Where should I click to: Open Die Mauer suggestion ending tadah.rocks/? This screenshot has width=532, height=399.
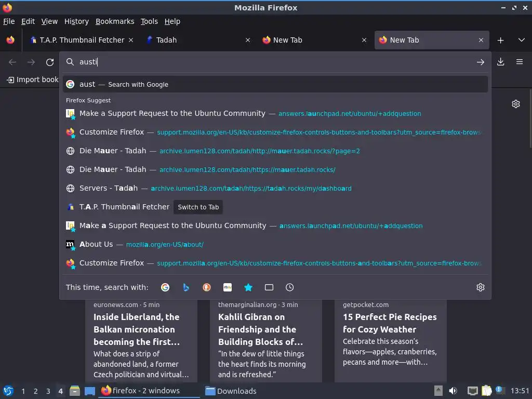[275, 169]
